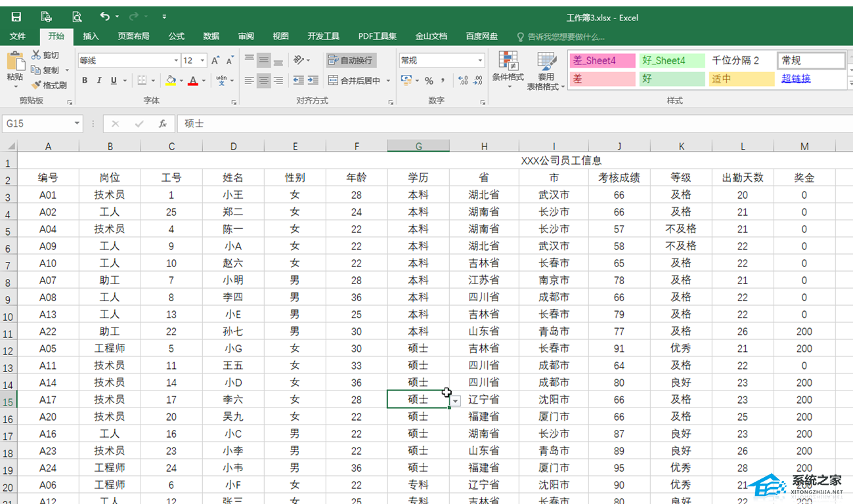Toggle center horizontal alignment
Viewport: 853px width, 504px height.
coord(264,81)
